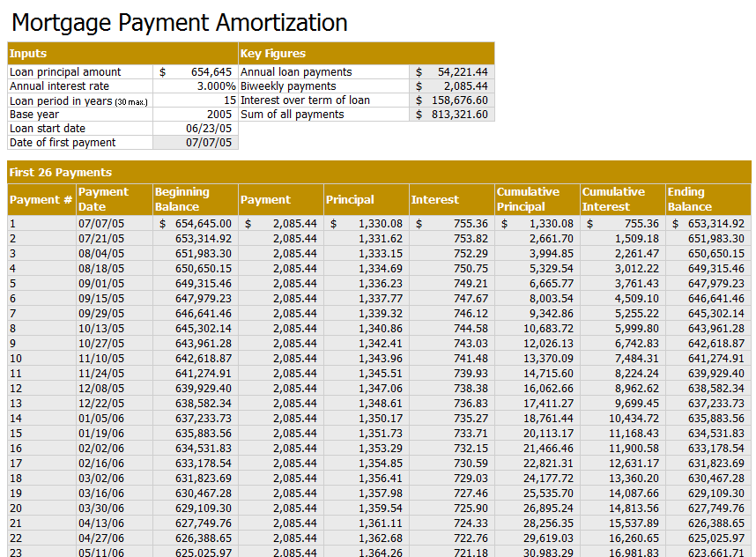Click the Biweekly payments amount 2,085.44 cell

pos(452,86)
